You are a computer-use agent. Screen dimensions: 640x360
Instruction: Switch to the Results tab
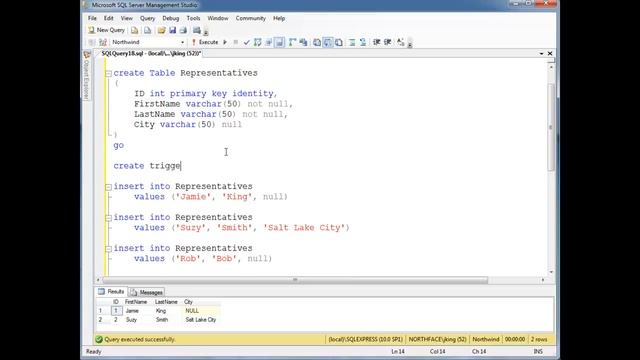click(x=111, y=292)
